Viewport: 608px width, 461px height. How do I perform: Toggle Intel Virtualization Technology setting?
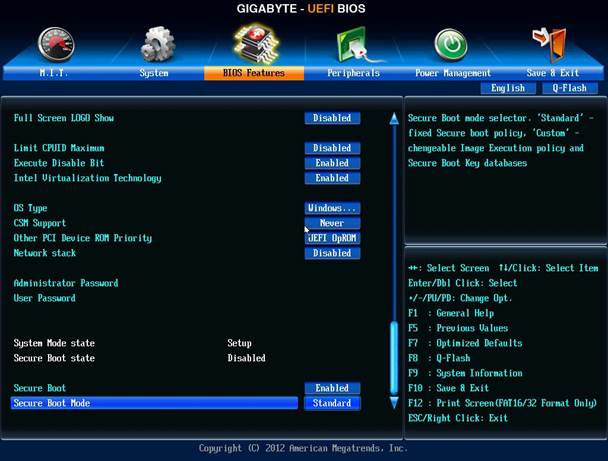[332, 178]
